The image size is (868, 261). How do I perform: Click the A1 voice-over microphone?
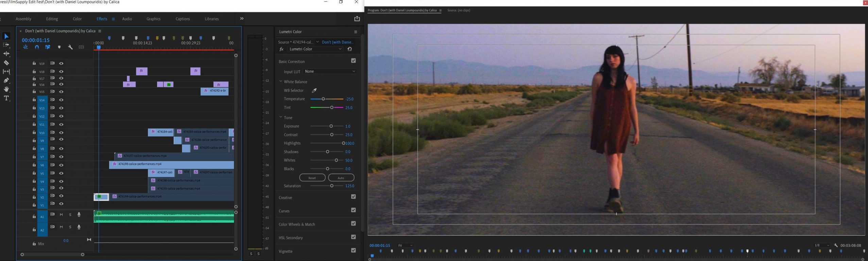click(x=79, y=214)
